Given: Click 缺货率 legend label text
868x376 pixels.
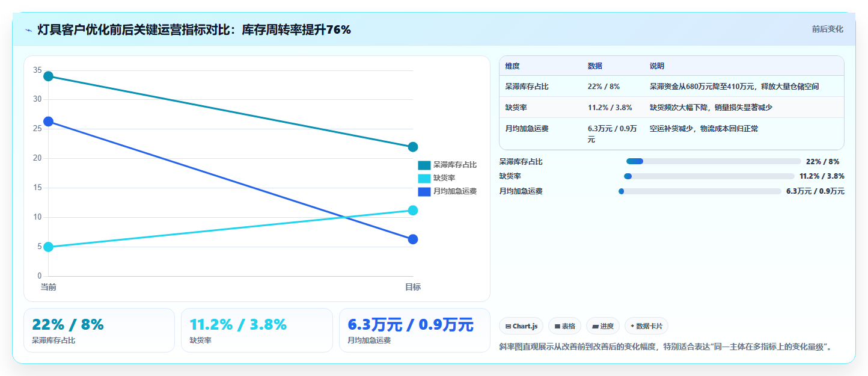Looking at the screenshot, I should [x=444, y=178].
